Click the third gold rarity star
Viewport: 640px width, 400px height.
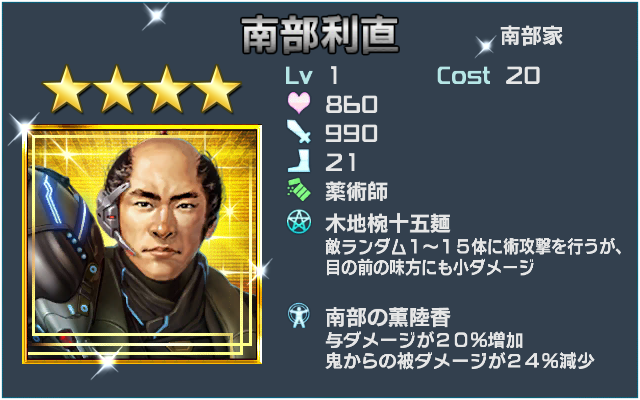[167, 89]
